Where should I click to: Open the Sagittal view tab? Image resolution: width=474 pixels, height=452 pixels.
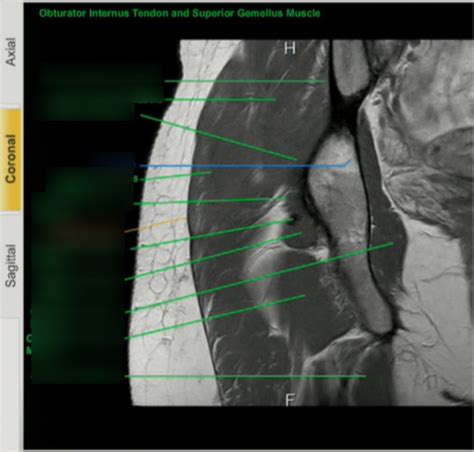11,266
